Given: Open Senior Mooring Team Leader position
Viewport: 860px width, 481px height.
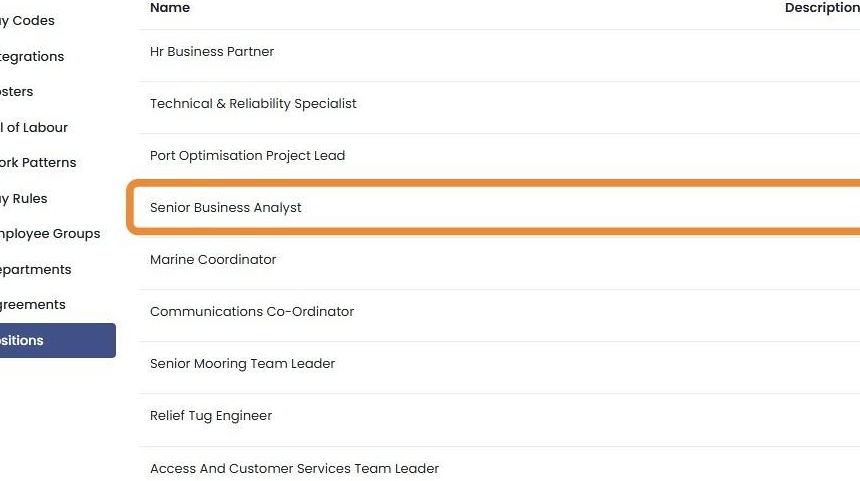Looking at the screenshot, I should (x=242, y=364).
